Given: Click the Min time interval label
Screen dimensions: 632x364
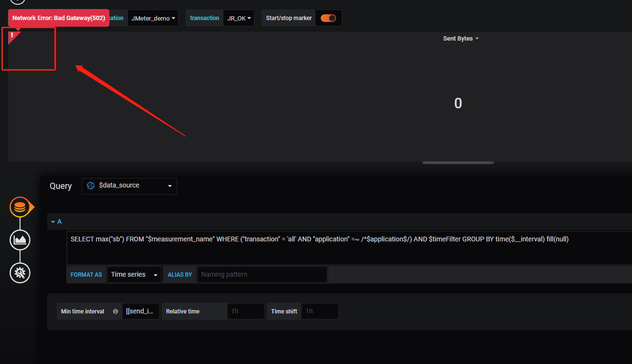Looking at the screenshot, I should (83, 312).
